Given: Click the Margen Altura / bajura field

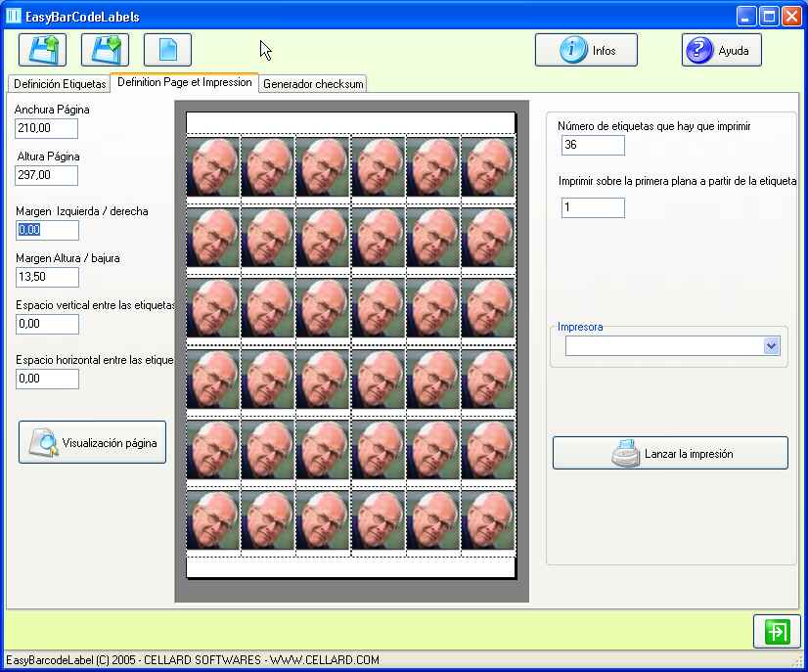Looking at the screenshot, I should (47, 277).
